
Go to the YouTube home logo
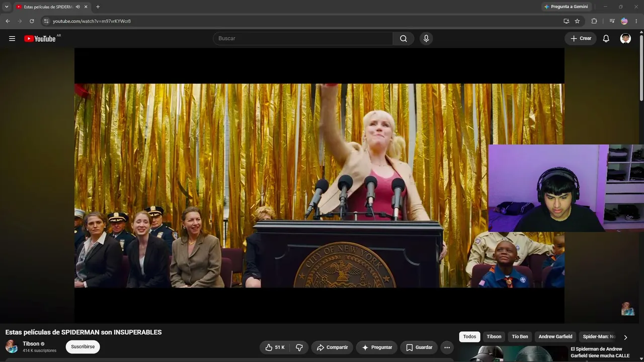tap(40, 39)
